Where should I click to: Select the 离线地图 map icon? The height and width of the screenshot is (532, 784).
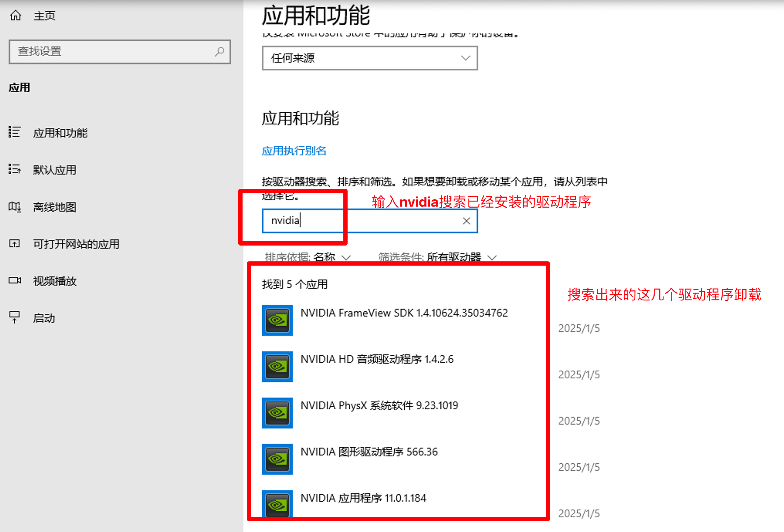[x=15, y=207]
